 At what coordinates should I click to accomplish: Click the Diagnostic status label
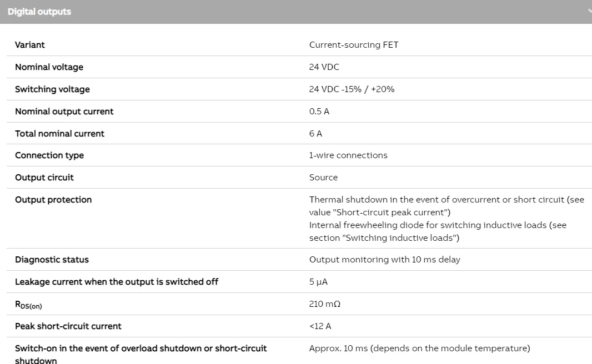[52, 260]
